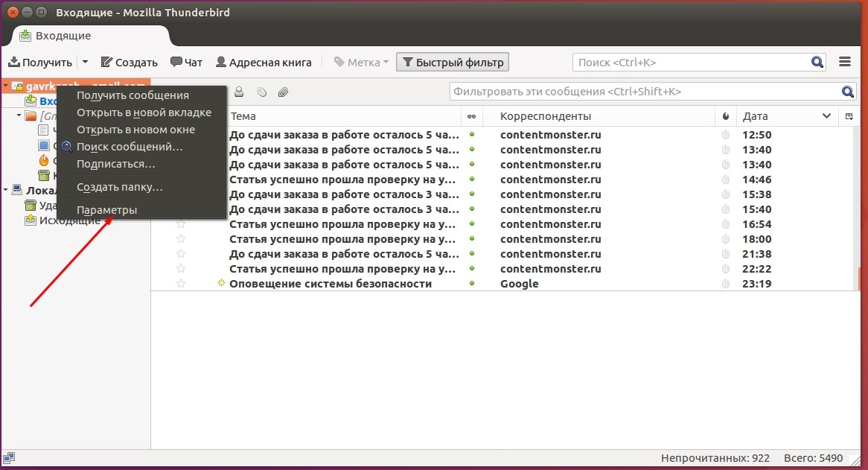The height and width of the screenshot is (470, 868).
Task: Toggle the Quick Filter bar button
Action: click(453, 62)
